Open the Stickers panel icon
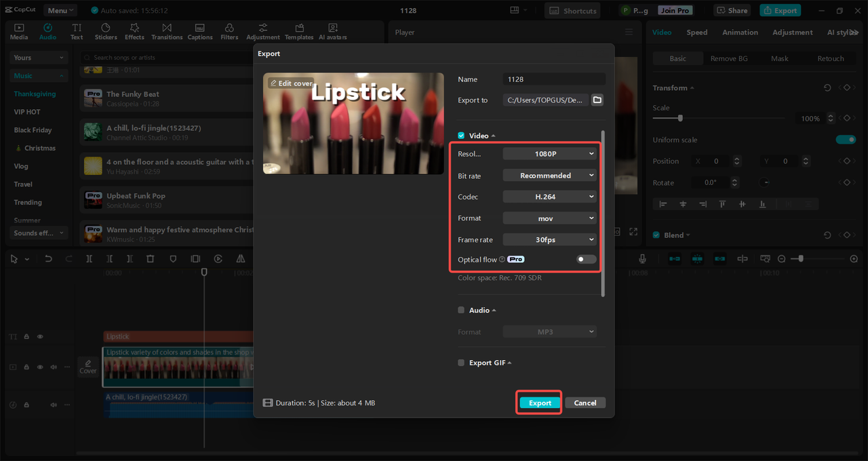 click(106, 31)
